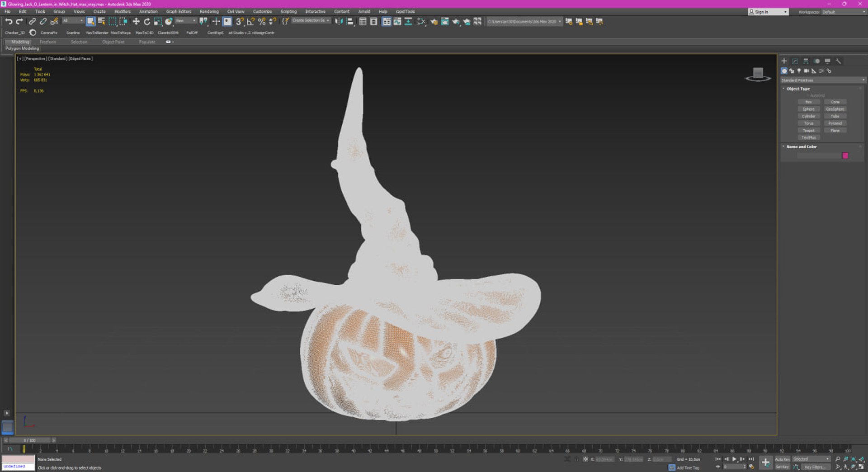Screen dimensions: 868x472
Task: Pick the Select and Move tool
Action: click(x=136, y=21)
